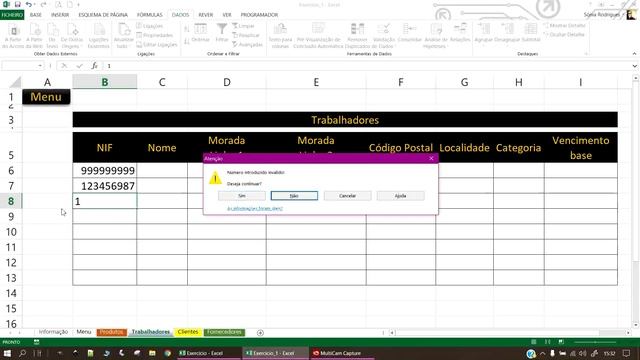Image resolution: width=640 pixels, height=360 pixels.
Task: Open the FICHEIRO tab
Action: click(12, 15)
